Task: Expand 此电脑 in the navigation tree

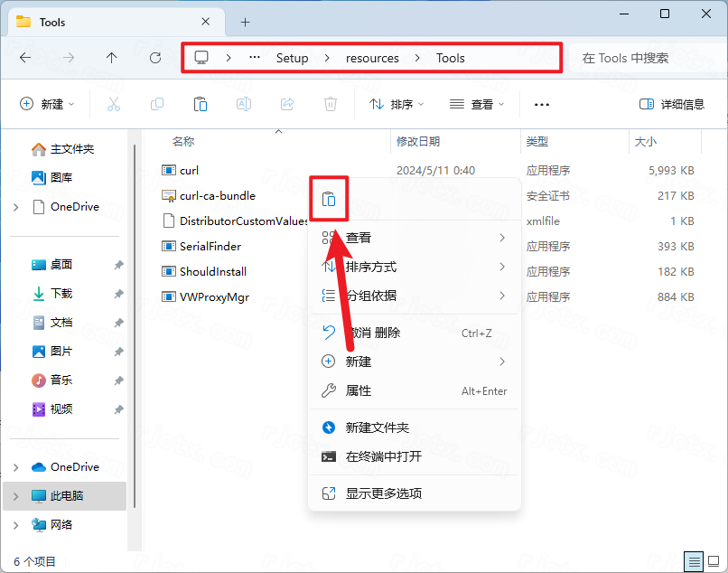Action: [15, 496]
